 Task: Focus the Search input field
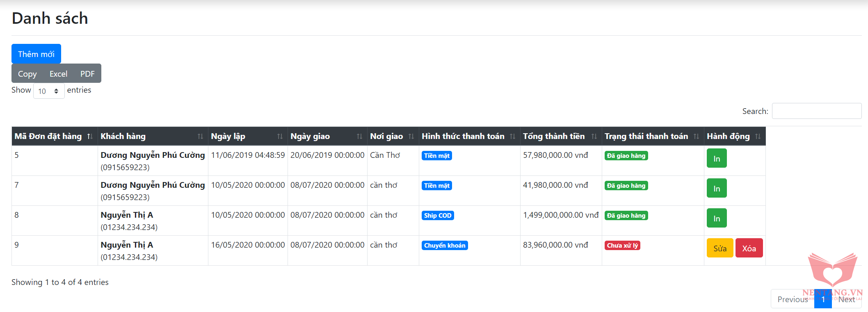point(816,111)
